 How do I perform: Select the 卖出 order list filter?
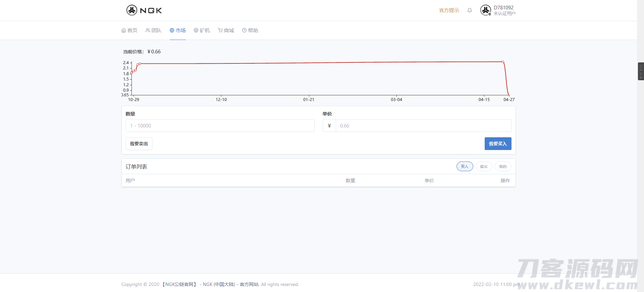(484, 166)
